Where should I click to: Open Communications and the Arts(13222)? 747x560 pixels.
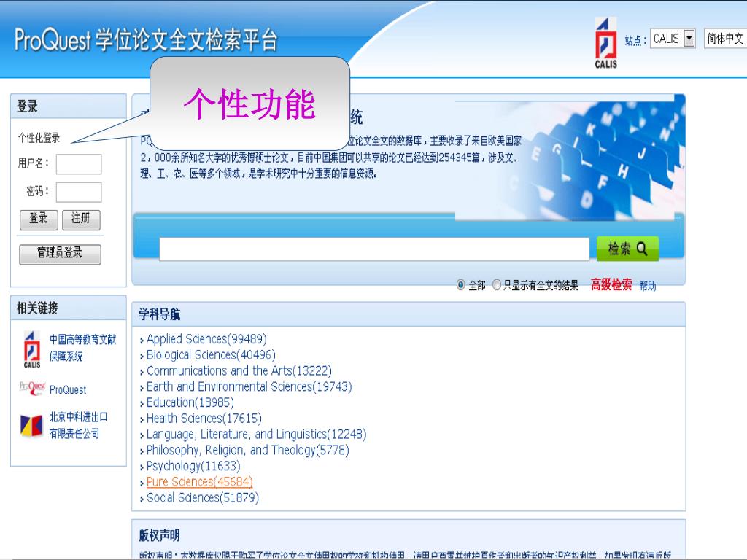239,370
